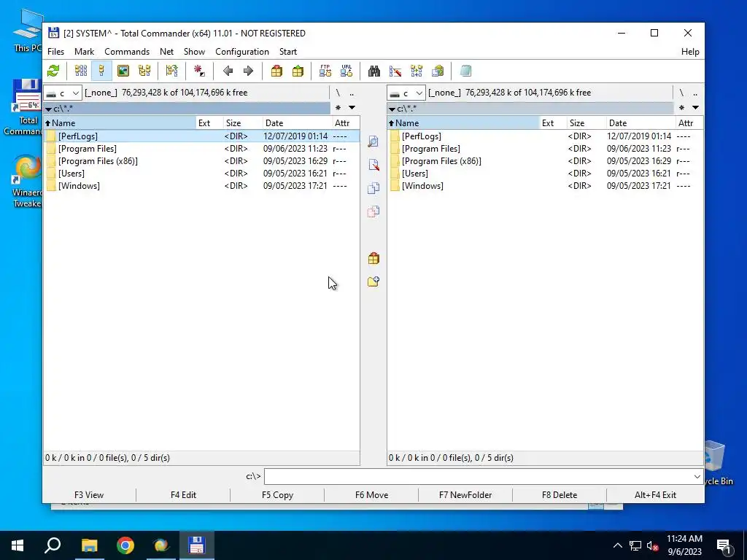Image resolution: width=747 pixels, height=560 pixels.
Task: Click Edit file pencil icon in middle bar
Action: click(373, 165)
